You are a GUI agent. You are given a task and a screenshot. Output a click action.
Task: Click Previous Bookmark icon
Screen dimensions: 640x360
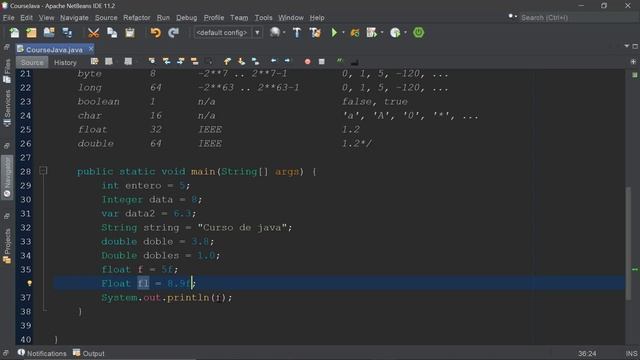[227, 61]
